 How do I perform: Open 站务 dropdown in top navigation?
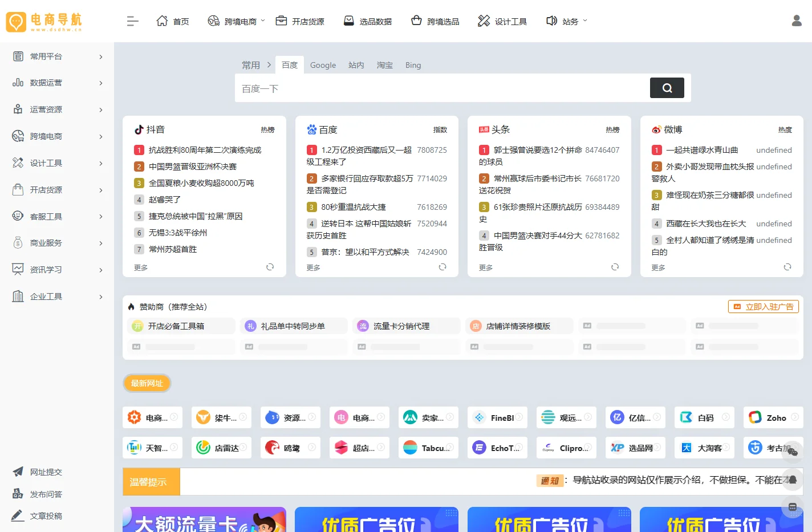(x=566, y=21)
